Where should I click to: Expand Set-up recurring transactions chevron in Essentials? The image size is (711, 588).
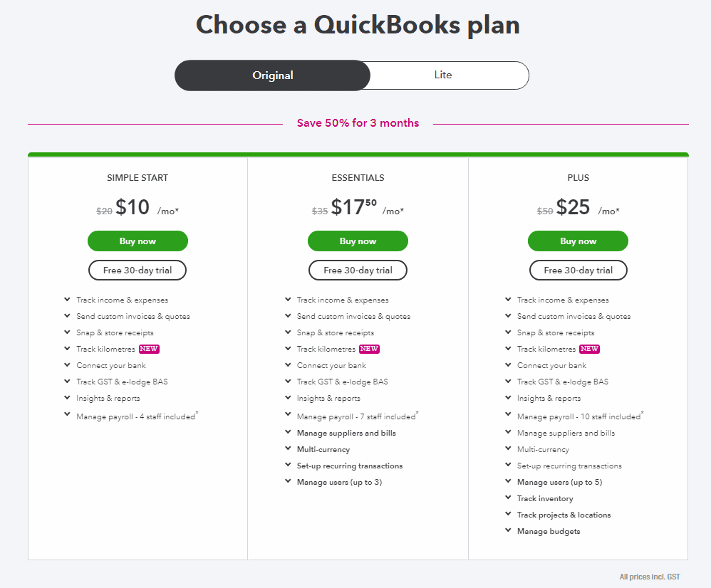(x=288, y=465)
